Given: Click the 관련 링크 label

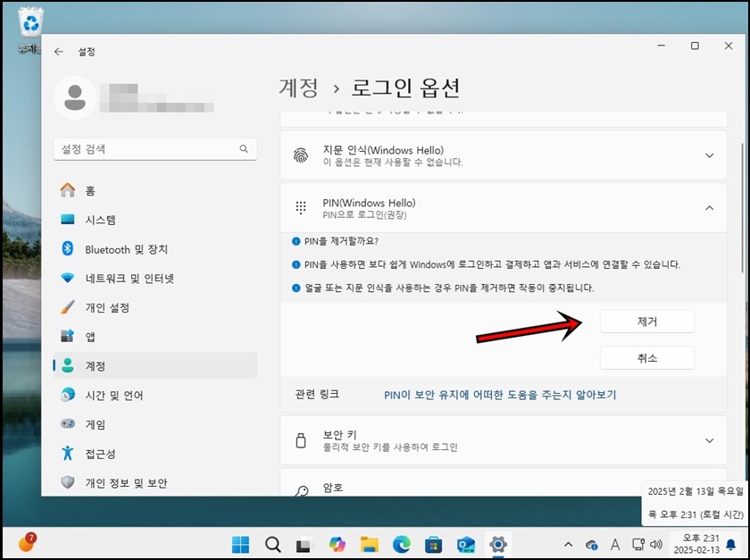Looking at the screenshot, I should point(318,395).
